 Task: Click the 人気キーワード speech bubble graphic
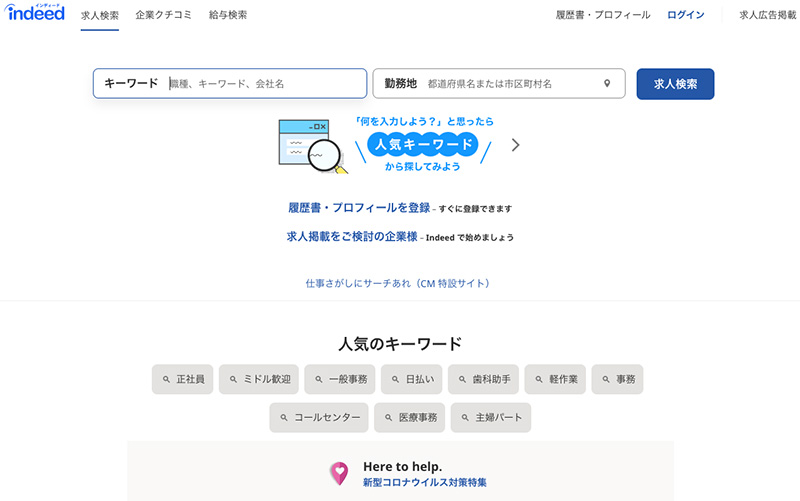point(423,145)
